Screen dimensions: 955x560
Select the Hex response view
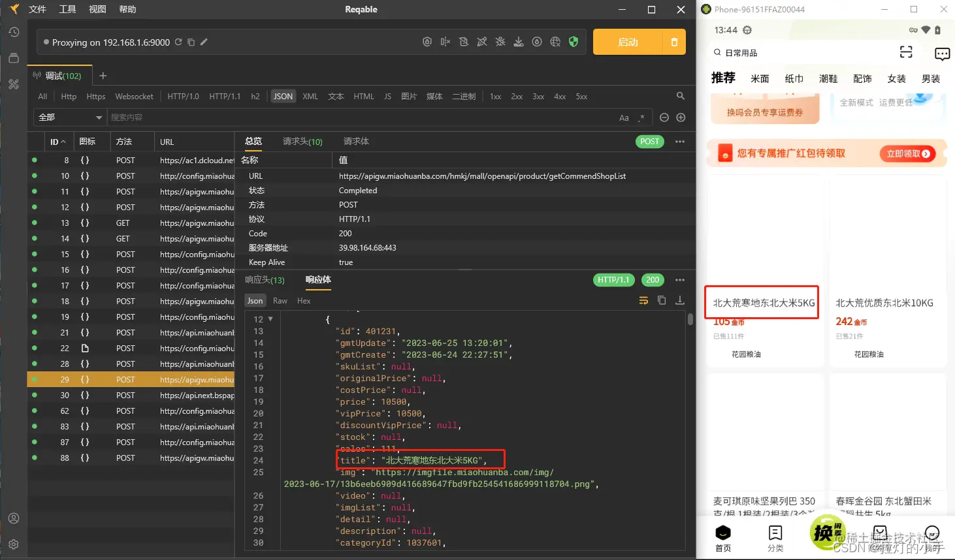pos(304,301)
